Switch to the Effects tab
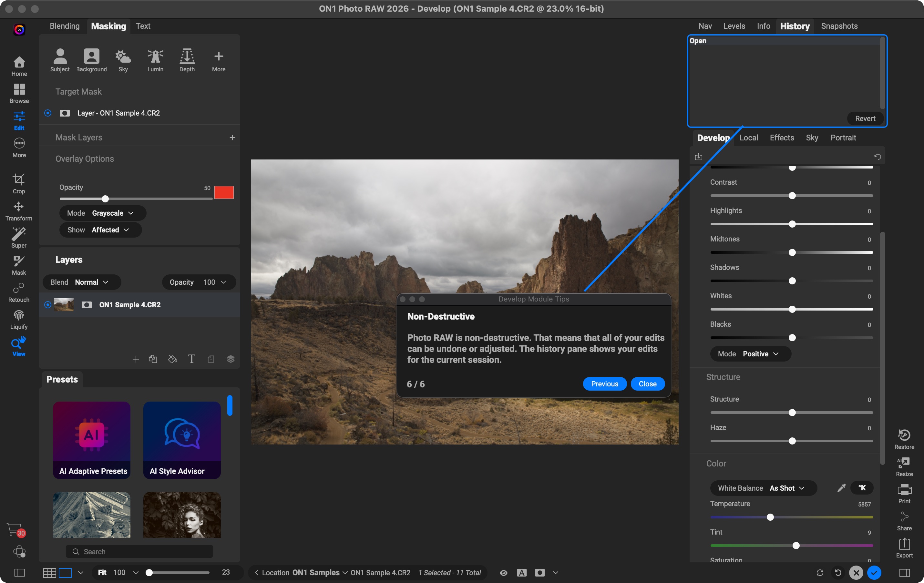Screen dimensions: 924x583 [x=782, y=137]
